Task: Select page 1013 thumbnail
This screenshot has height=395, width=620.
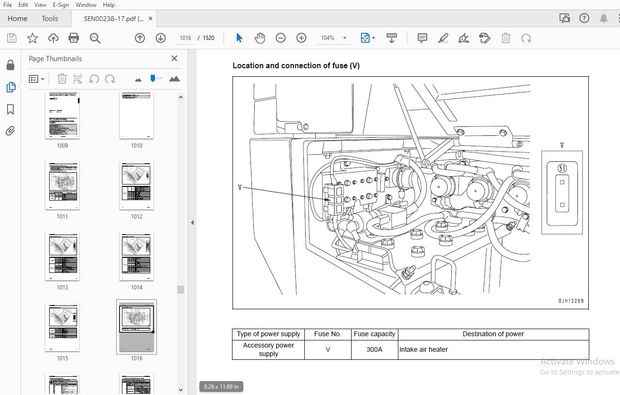Action: point(62,256)
